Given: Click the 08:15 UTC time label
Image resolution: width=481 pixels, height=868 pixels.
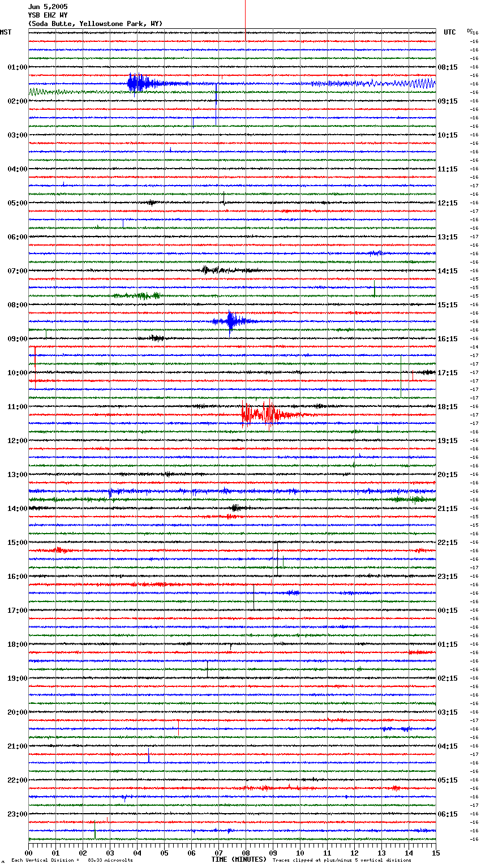Looking at the screenshot, I should 448,67.
